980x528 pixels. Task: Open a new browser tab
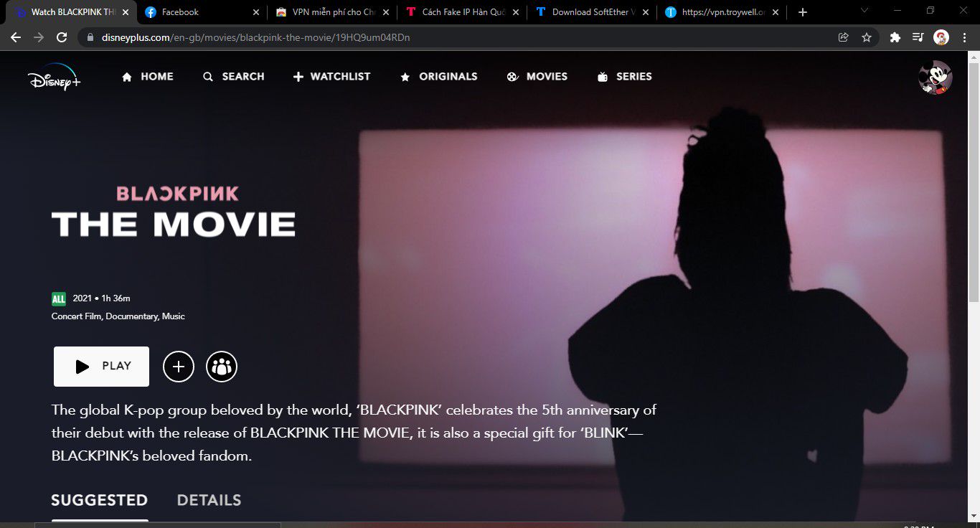tap(803, 12)
